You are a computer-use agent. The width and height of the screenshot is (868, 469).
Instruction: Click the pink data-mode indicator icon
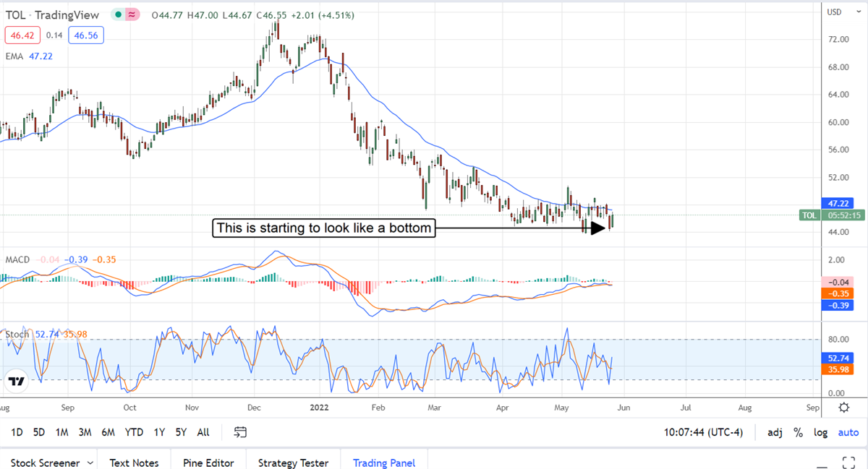click(x=132, y=14)
